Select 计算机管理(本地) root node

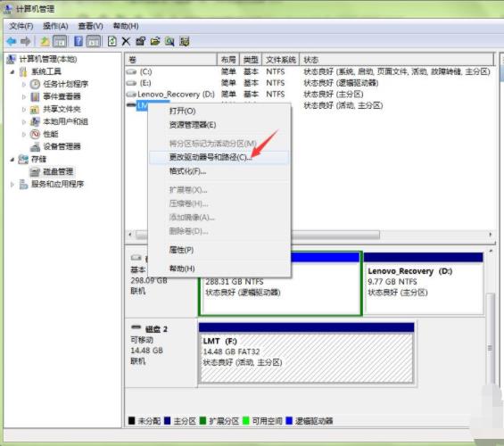click(x=48, y=59)
